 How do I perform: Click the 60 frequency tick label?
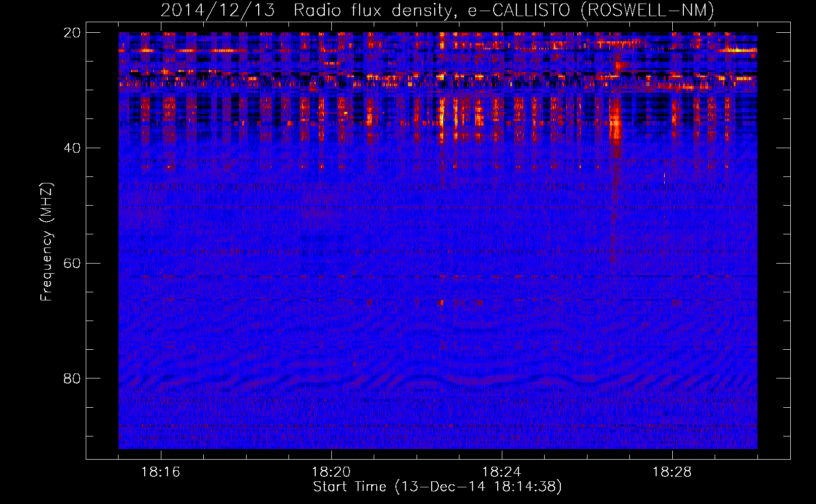coord(73,264)
